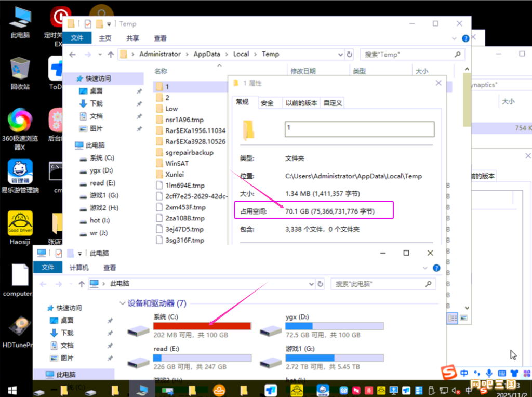This screenshot has height=397, width=532.
Task: Launch the Haosiji Good Driver desktop icon
Action: click(x=20, y=223)
